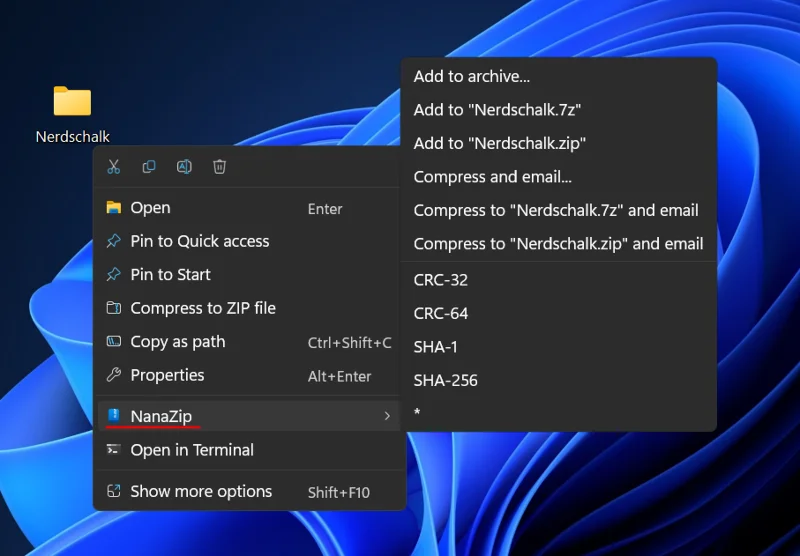This screenshot has height=556, width=800.
Task: Select the Nerdschalk folder icon on desktop
Action: tap(72, 100)
